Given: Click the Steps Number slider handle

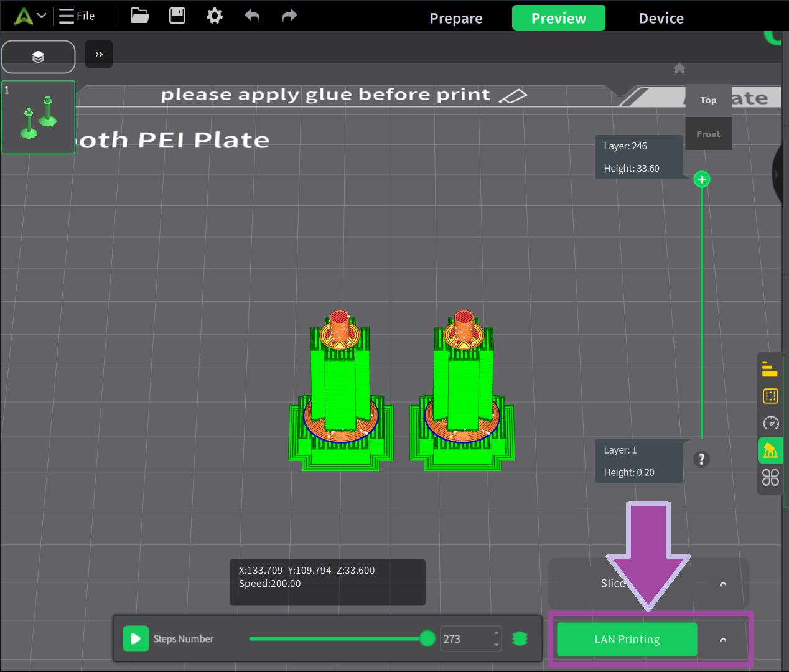Looking at the screenshot, I should click(x=427, y=638).
